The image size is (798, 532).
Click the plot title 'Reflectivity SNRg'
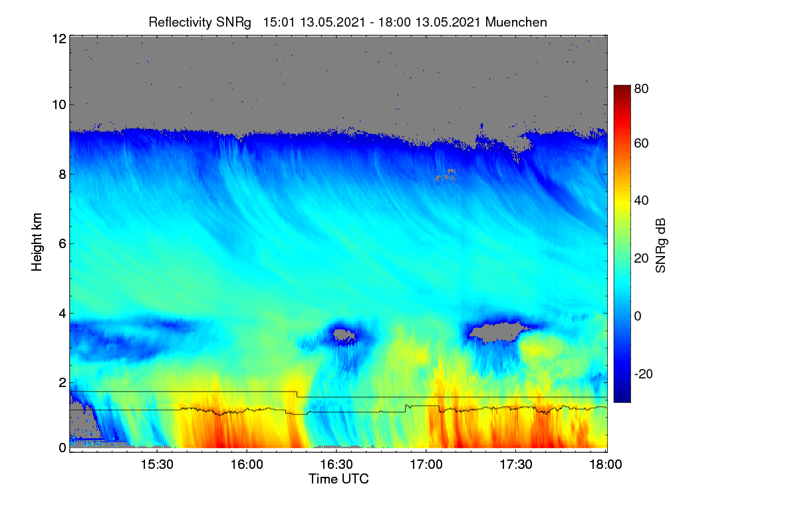click(200, 22)
